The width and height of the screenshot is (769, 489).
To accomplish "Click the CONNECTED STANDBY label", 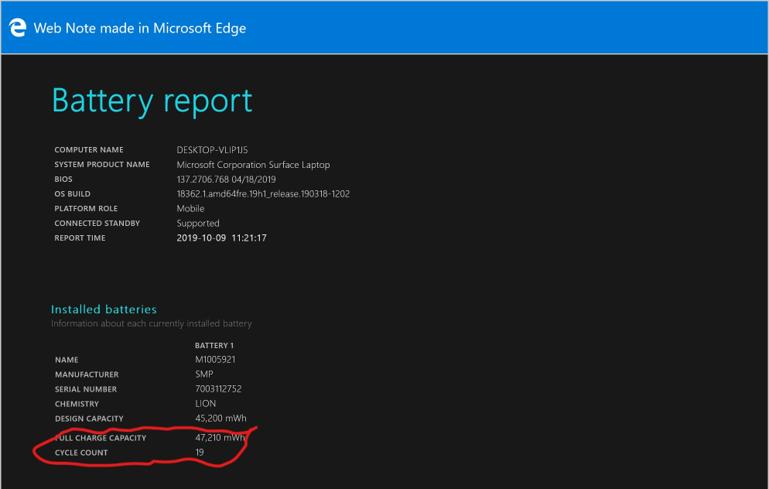I will (x=97, y=223).
